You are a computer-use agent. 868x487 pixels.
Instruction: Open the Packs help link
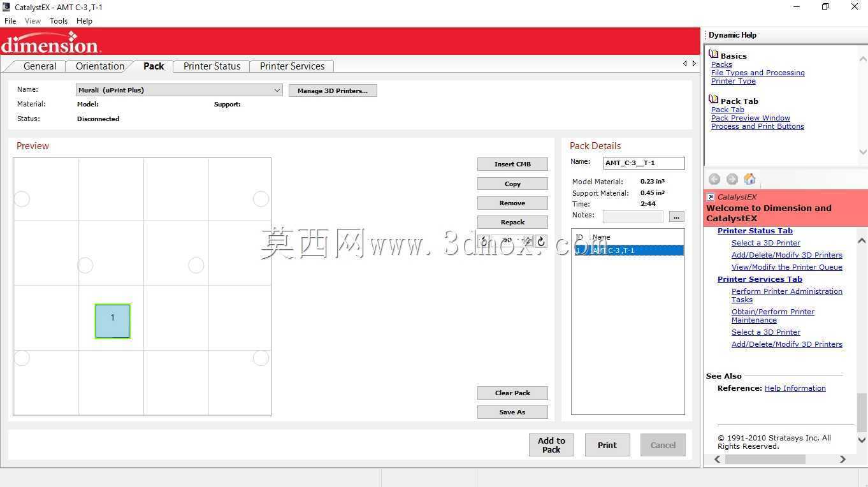click(721, 64)
